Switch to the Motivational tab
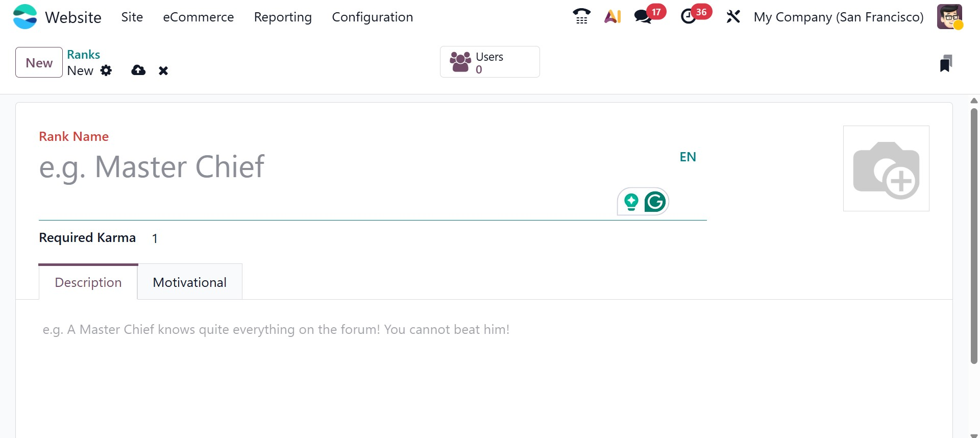980x438 pixels. 189,282
